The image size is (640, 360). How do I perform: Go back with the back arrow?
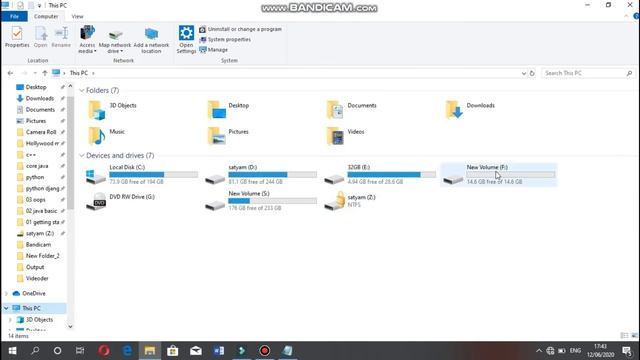tap(10, 73)
